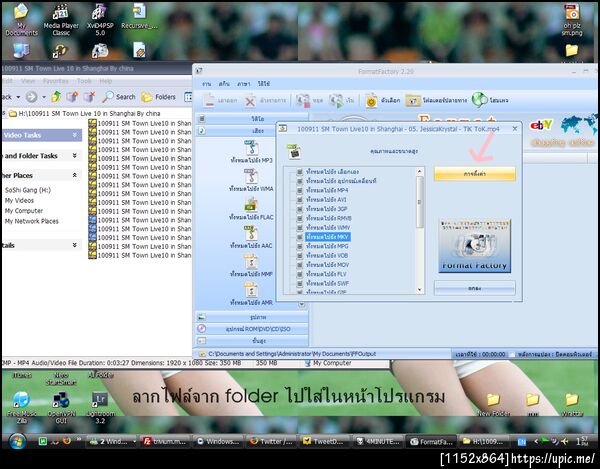Image resolution: width=600 pixels, height=469 pixels.
Task: Open the Tools menu in the Explorer window
Action: (x=84, y=81)
